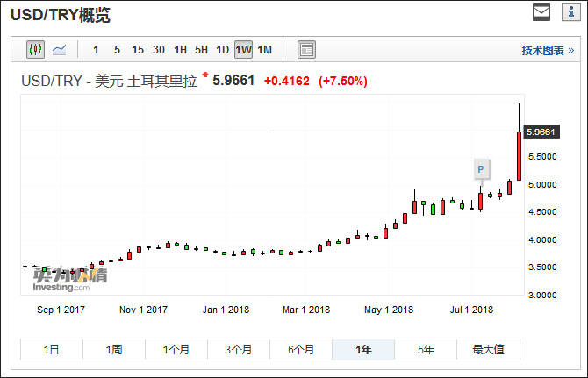Click the 4.0000 price axis label
588x378 pixels.
542,239
